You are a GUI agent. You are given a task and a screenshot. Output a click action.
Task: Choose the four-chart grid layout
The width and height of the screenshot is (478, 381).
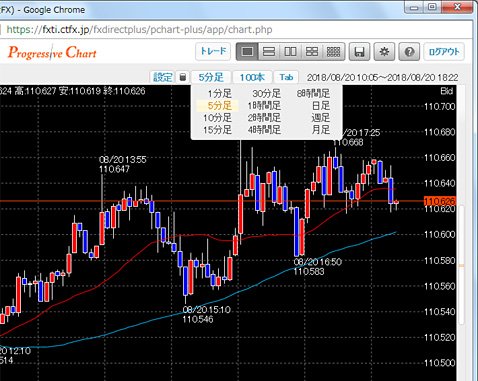pos(312,52)
